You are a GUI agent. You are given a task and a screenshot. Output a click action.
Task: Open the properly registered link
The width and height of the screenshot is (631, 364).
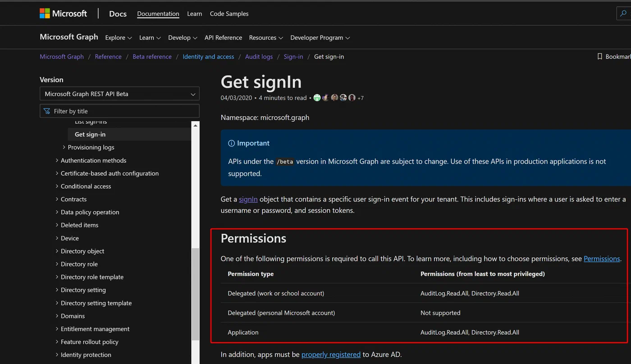tap(331, 355)
